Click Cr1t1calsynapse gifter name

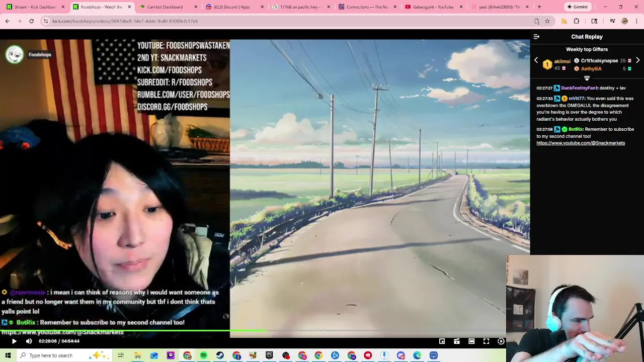coord(599,60)
